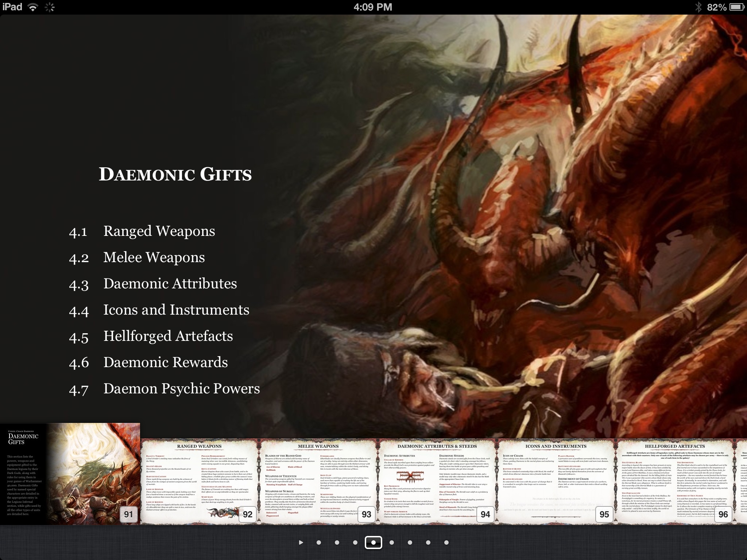Jump to the fifth chapter dot
The image size is (747, 560).
(392, 542)
